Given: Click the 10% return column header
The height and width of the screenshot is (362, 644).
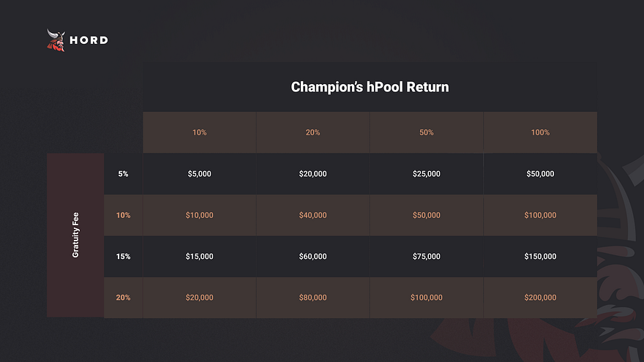Looking at the screenshot, I should (x=200, y=132).
